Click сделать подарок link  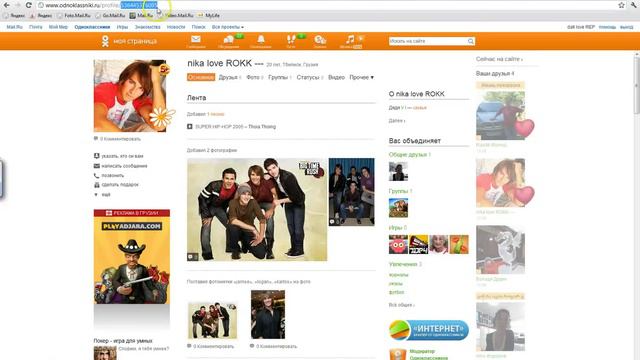point(120,185)
